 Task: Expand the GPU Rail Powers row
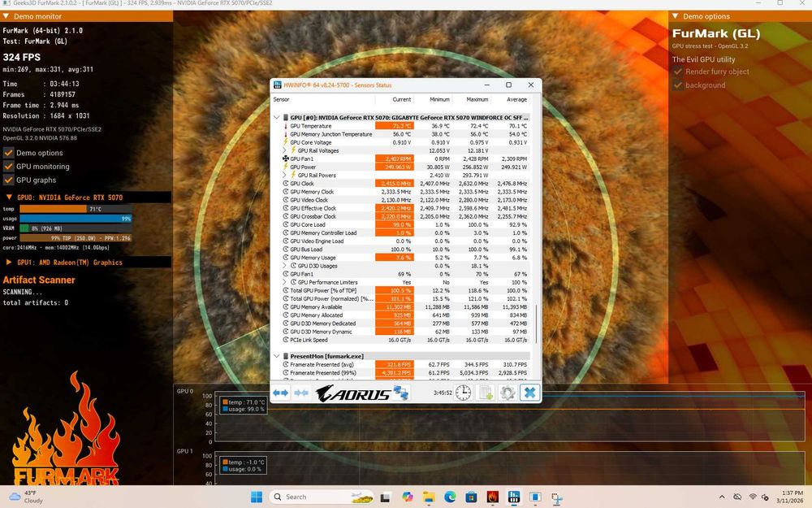284,176
